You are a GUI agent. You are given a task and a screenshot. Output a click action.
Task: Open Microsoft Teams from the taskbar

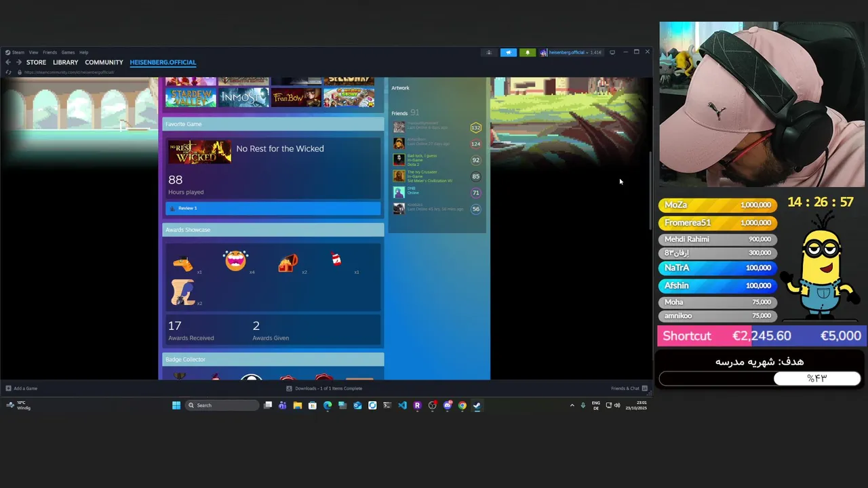(283, 405)
